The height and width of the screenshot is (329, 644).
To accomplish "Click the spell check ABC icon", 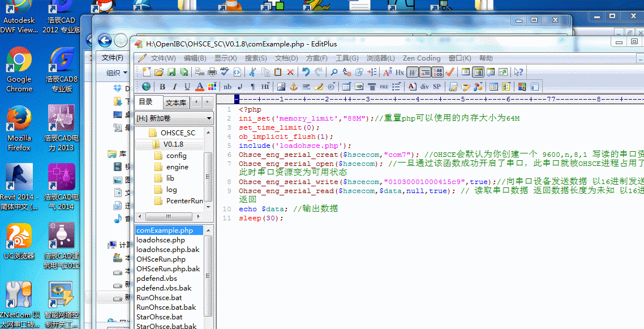I will 224,72.
